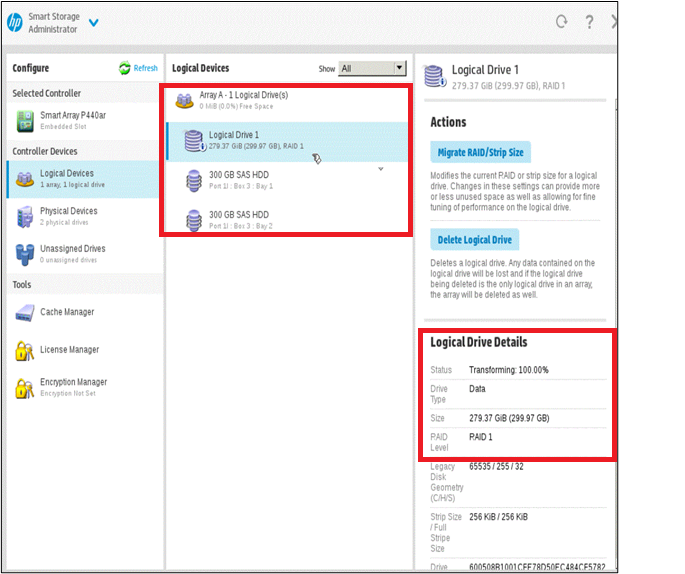Open Physical Devices in the sidebar
The image size is (685, 574).
point(83,217)
